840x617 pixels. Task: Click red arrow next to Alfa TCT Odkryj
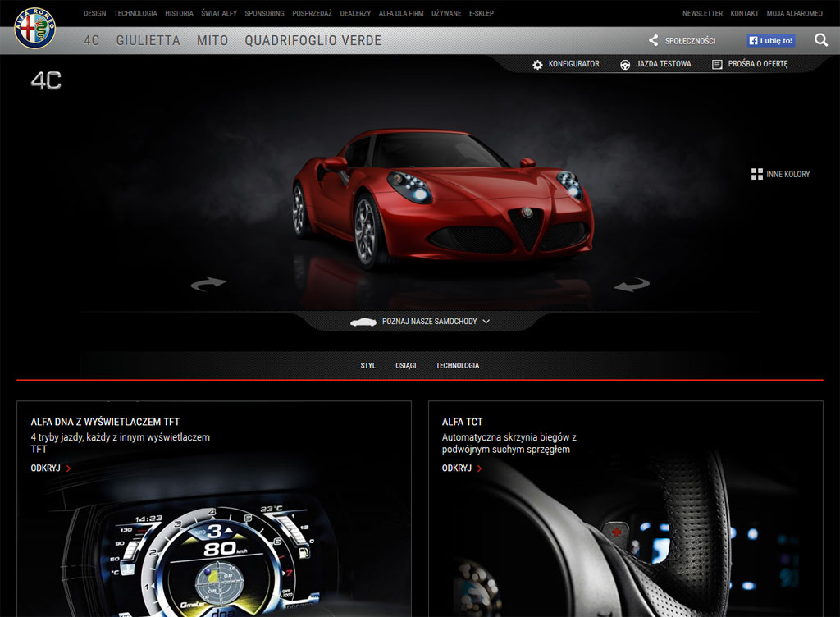coord(479,468)
